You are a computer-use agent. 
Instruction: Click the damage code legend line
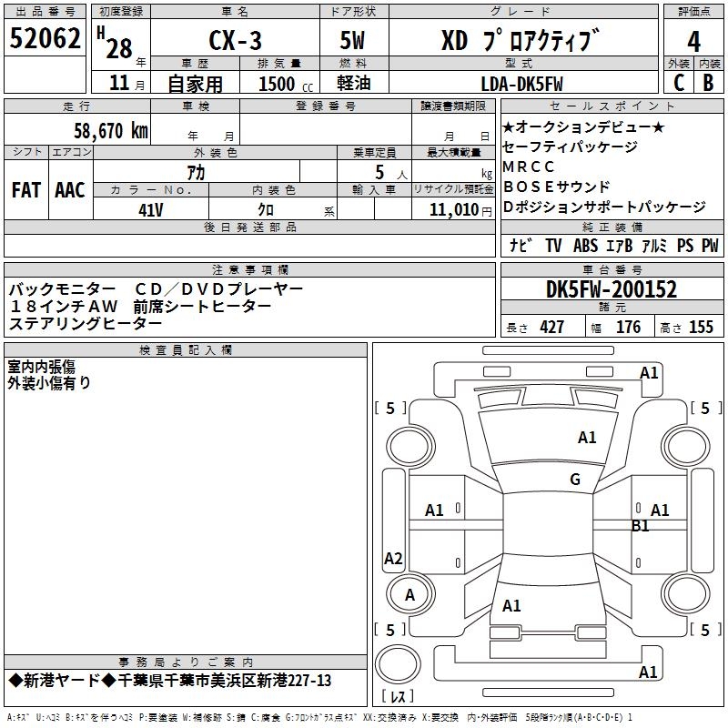pyautogui.click(x=319, y=717)
